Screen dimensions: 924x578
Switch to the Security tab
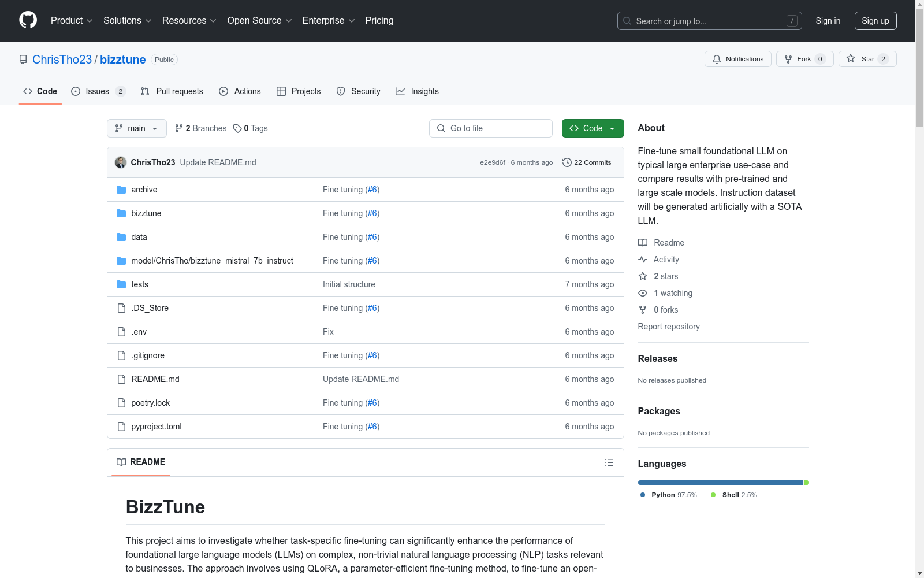click(358, 91)
